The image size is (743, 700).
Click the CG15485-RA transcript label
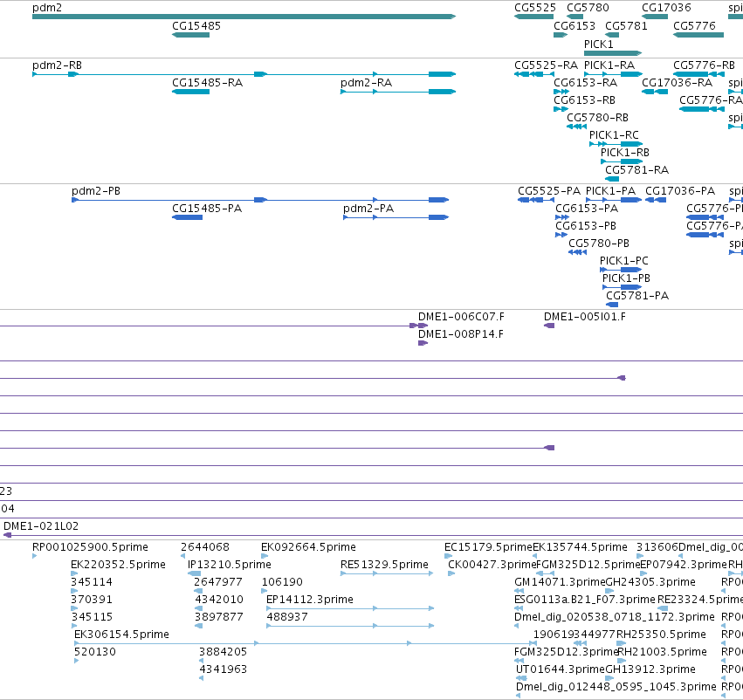point(207,83)
